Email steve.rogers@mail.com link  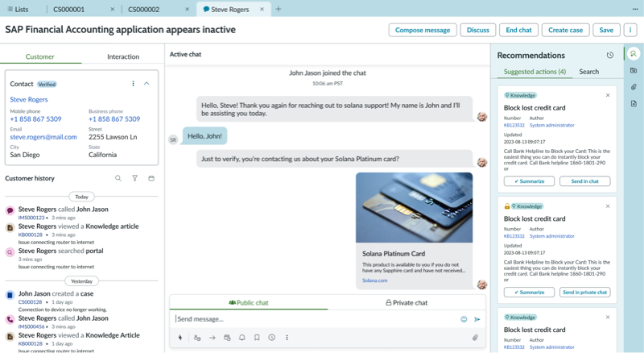tap(43, 137)
